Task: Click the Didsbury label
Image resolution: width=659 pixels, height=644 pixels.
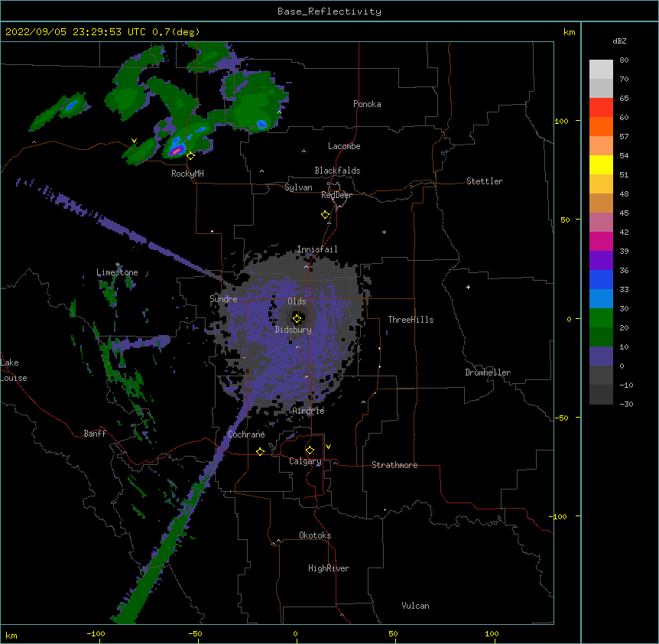Action: pos(293,330)
